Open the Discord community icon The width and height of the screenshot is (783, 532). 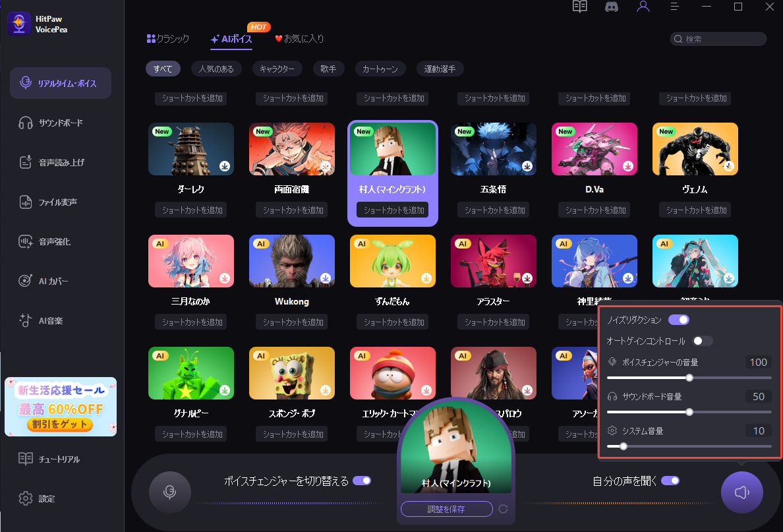611,7
